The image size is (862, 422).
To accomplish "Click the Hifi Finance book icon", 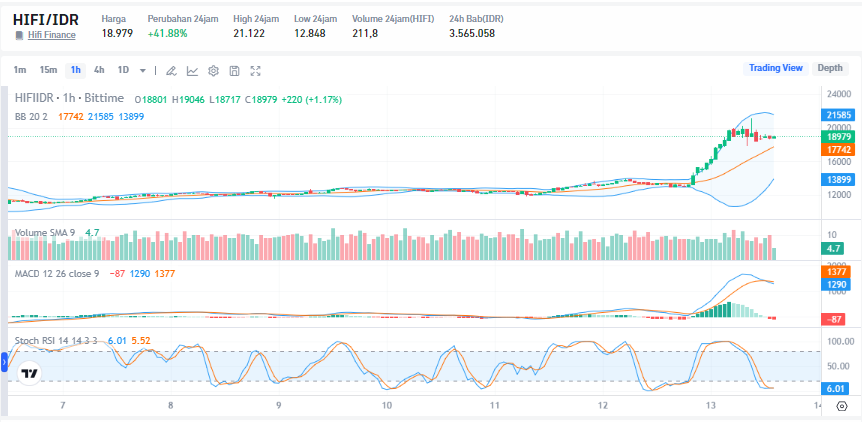I will [x=18, y=35].
